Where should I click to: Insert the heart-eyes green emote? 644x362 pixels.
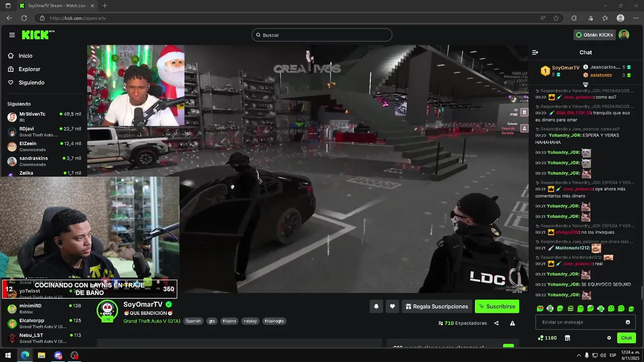540,309
